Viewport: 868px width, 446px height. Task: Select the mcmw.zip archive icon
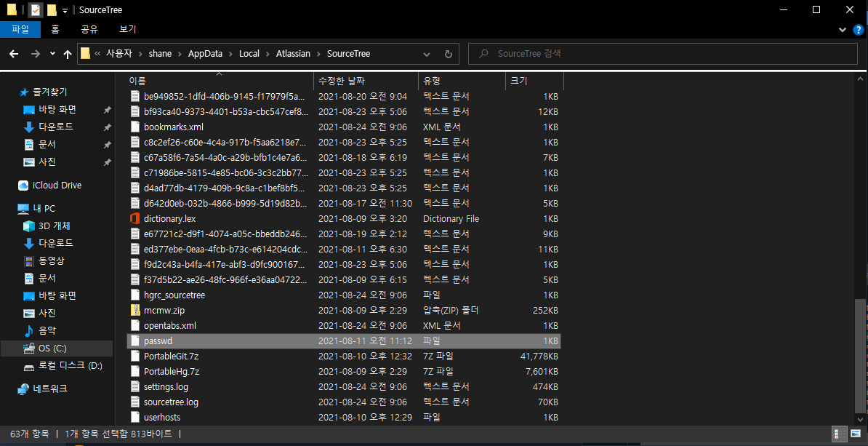[x=135, y=310]
